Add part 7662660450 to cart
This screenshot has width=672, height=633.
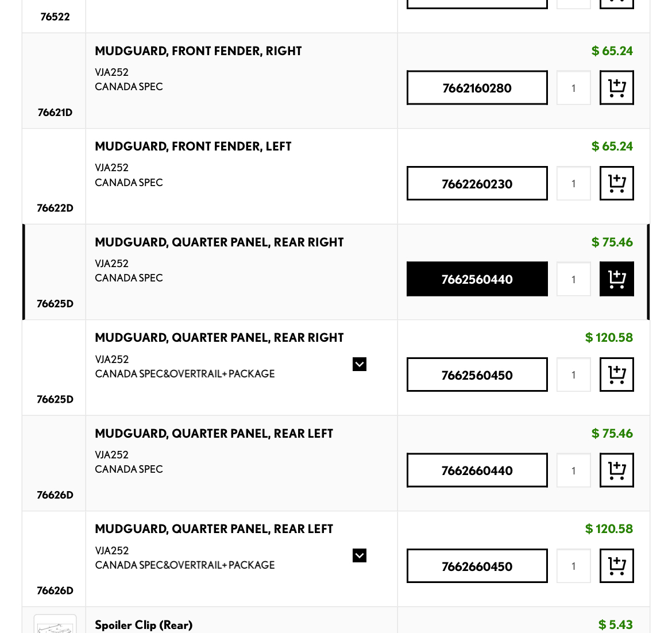tap(616, 566)
